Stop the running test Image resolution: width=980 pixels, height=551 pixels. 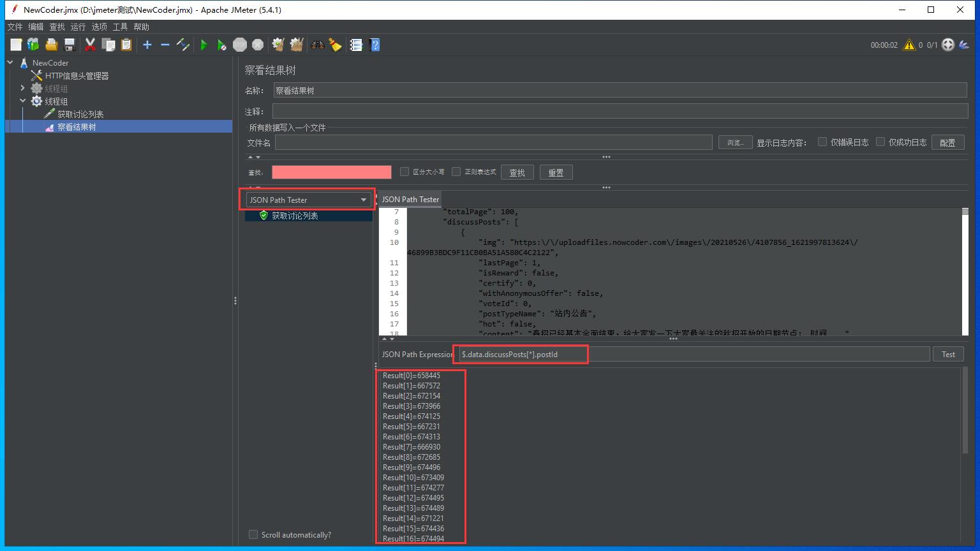pyautogui.click(x=240, y=45)
